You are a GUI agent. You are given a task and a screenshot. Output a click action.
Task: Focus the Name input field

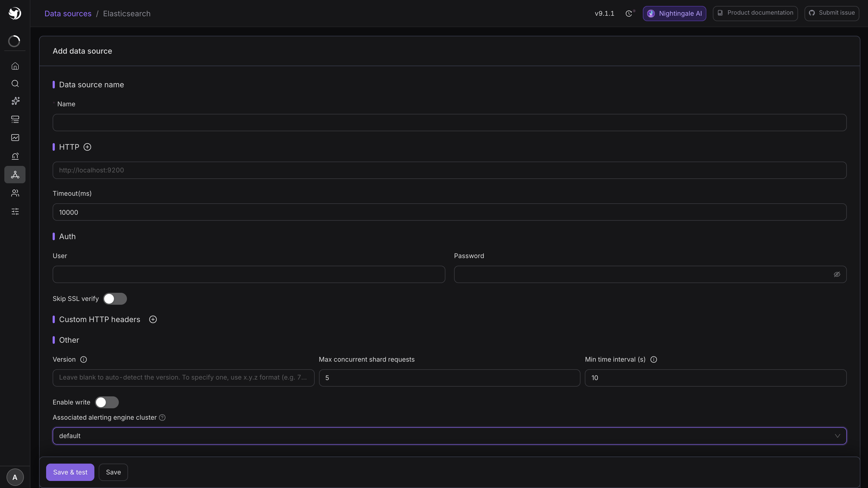[449, 123]
